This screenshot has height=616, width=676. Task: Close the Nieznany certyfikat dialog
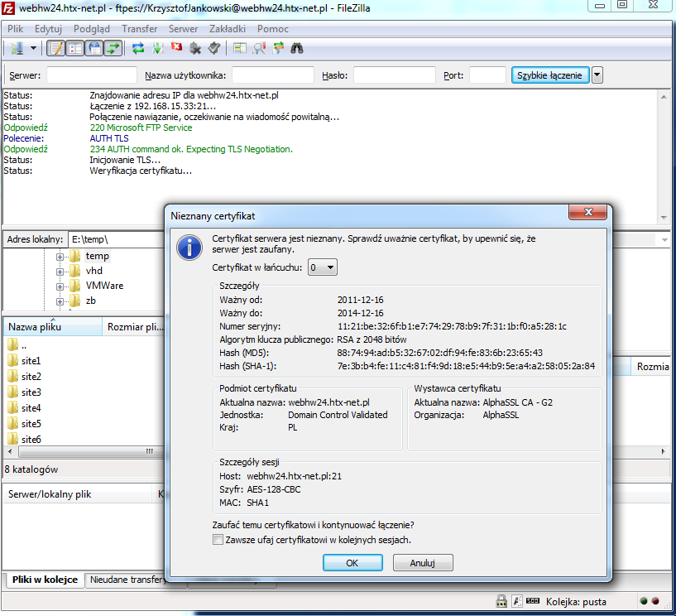coord(588,212)
